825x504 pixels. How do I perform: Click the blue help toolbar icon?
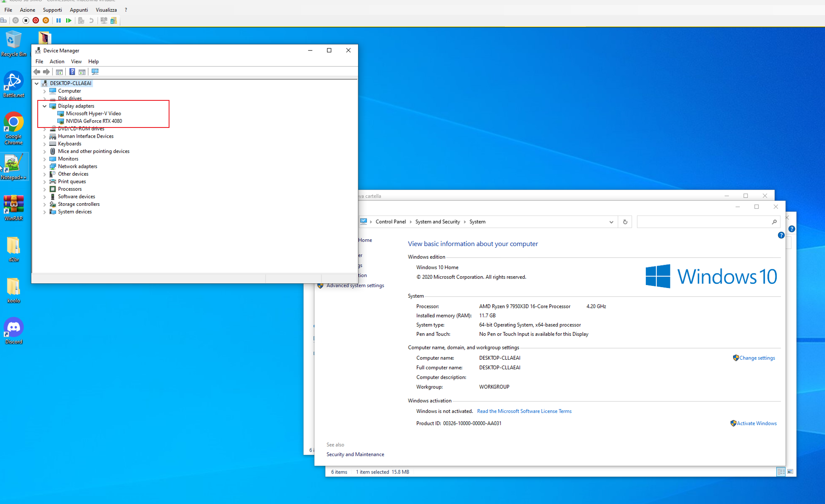pyautogui.click(x=72, y=72)
